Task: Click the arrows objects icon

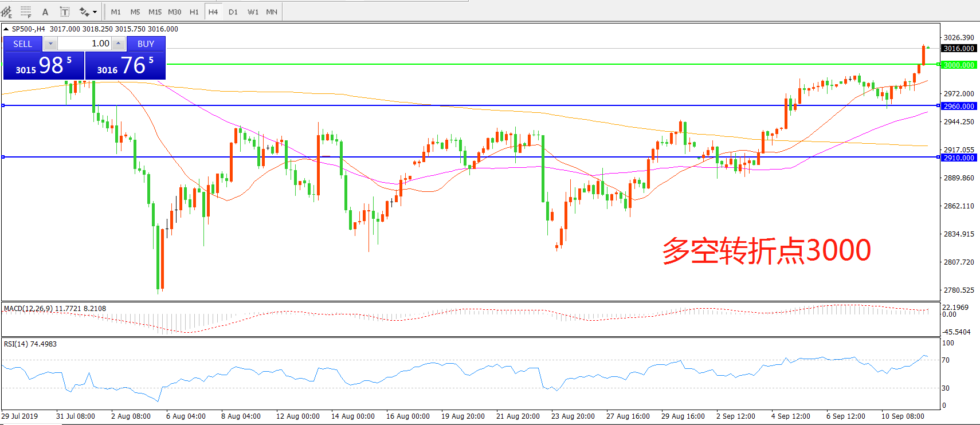Action: coord(84,12)
